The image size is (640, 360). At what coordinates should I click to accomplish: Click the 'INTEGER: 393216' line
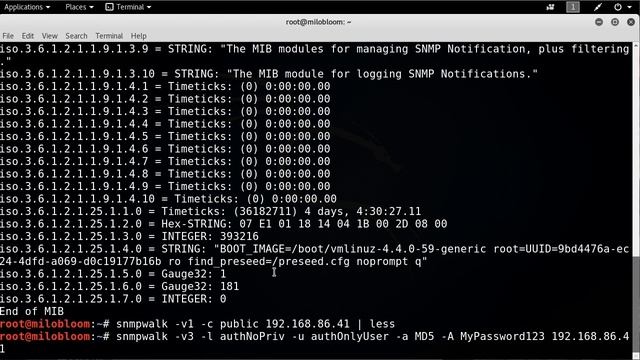pyautogui.click(x=129, y=236)
